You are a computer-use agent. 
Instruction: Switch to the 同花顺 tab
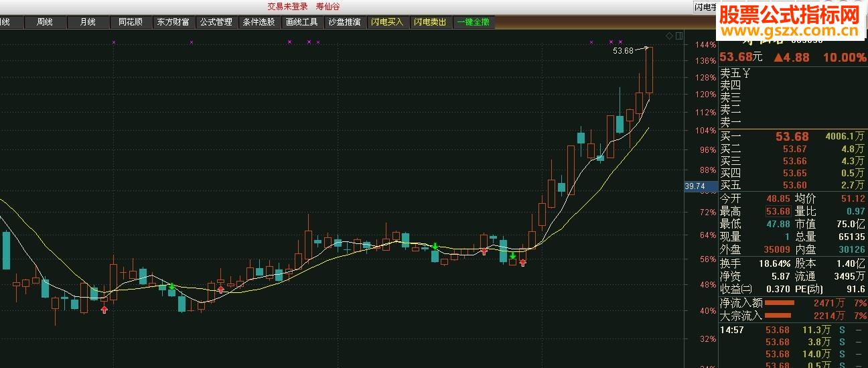coord(131,22)
